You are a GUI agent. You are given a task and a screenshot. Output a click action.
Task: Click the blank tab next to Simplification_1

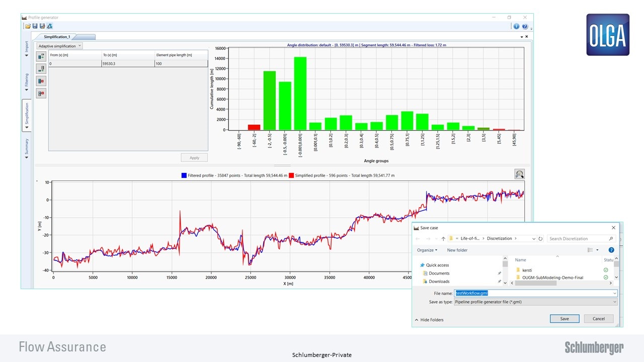86,37
